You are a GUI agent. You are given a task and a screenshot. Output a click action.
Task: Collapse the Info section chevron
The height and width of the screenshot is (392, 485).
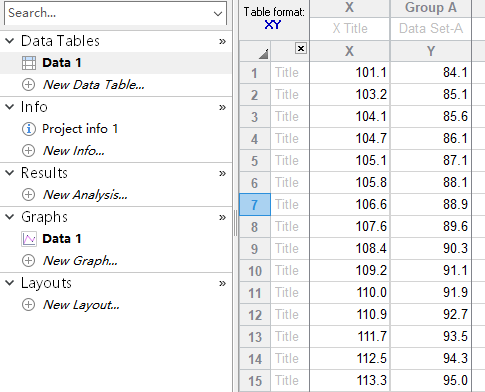click(x=10, y=107)
